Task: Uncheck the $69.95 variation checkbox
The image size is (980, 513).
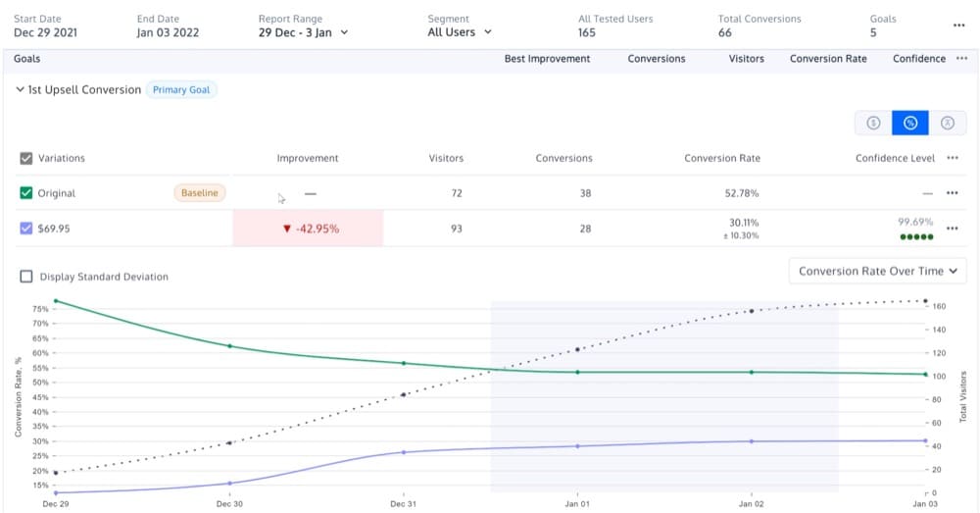Action: (x=26, y=229)
